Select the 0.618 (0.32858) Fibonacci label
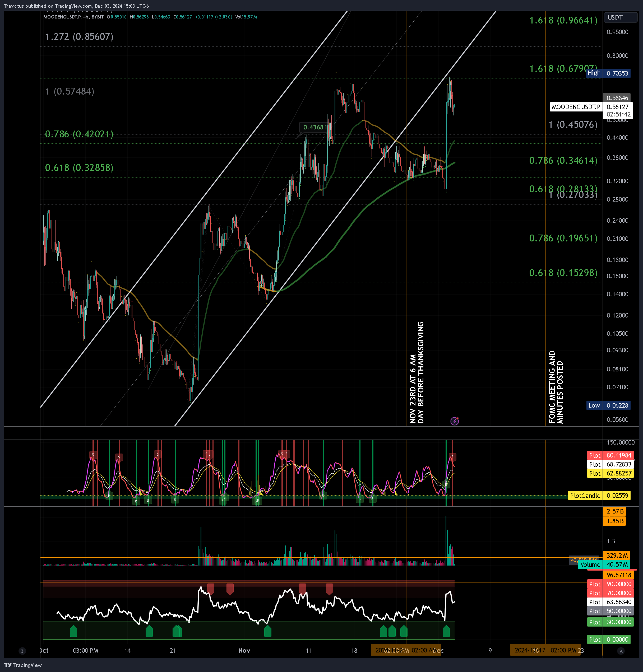The width and height of the screenshot is (643, 672). (x=79, y=167)
